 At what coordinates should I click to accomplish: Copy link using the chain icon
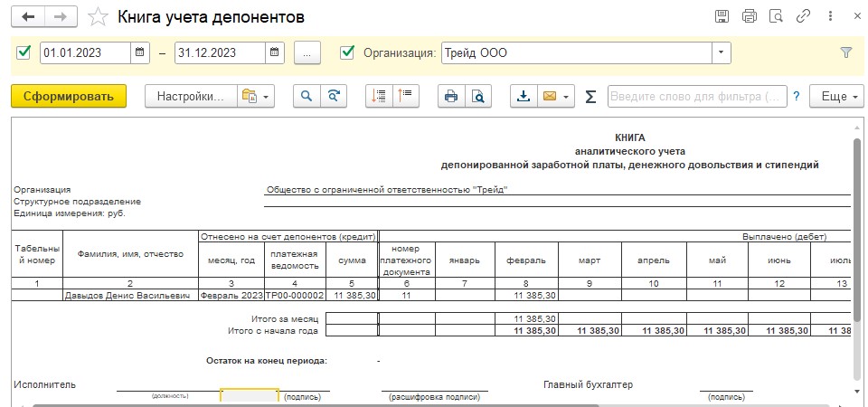pyautogui.click(x=803, y=16)
